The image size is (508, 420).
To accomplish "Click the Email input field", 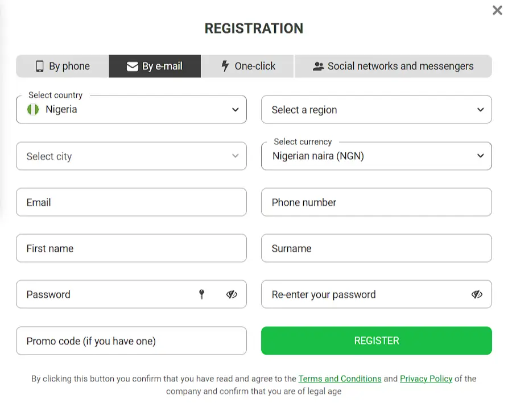I will point(131,202).
